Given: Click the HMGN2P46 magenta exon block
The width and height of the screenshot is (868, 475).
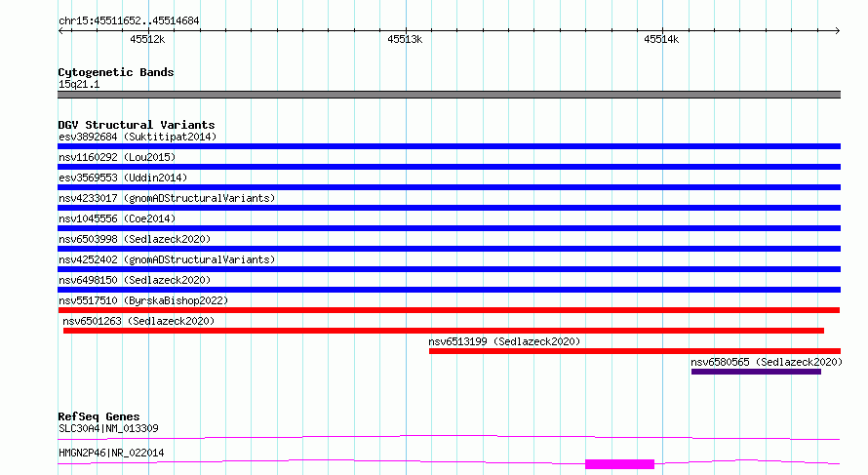Looking at the screenshot, I should tap(620, 464).
